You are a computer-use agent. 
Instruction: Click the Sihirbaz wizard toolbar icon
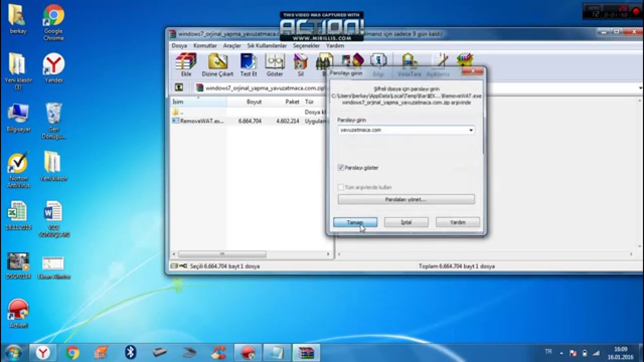(353, 60)
